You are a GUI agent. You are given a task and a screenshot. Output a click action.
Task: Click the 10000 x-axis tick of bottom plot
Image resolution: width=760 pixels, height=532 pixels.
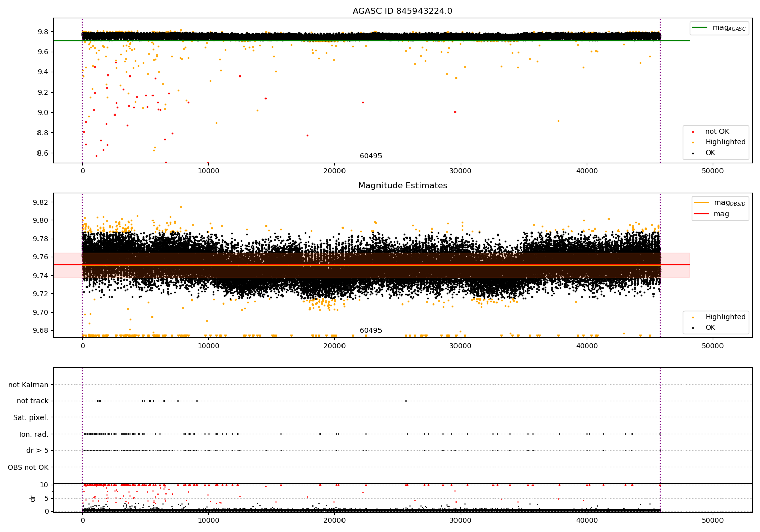coord(208,521)
